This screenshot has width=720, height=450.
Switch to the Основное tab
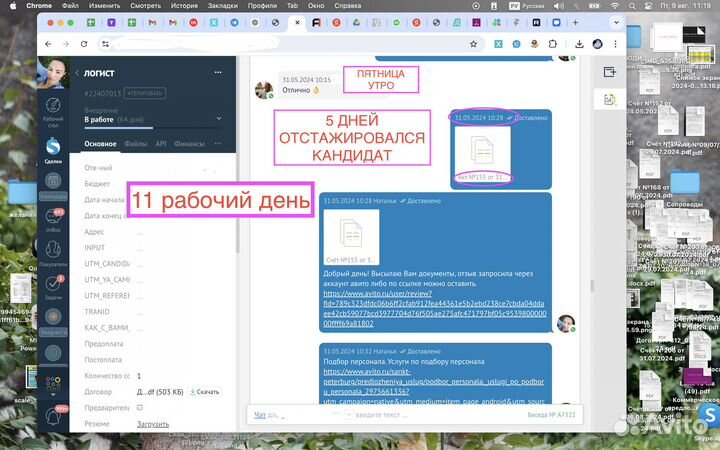(x=100, y=144)
